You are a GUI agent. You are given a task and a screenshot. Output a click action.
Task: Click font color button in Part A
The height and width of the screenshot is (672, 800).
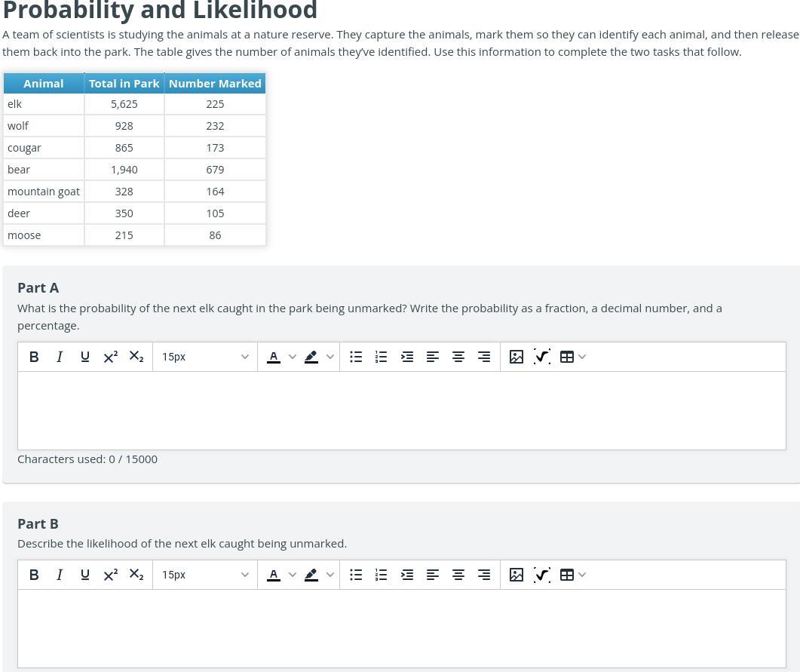click(274, 357)
